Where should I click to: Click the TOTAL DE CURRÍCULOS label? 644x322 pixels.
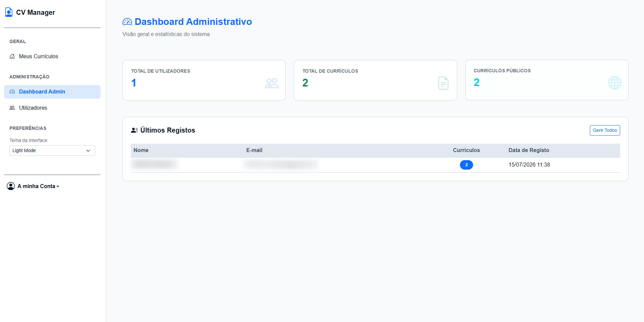[330, 71]
